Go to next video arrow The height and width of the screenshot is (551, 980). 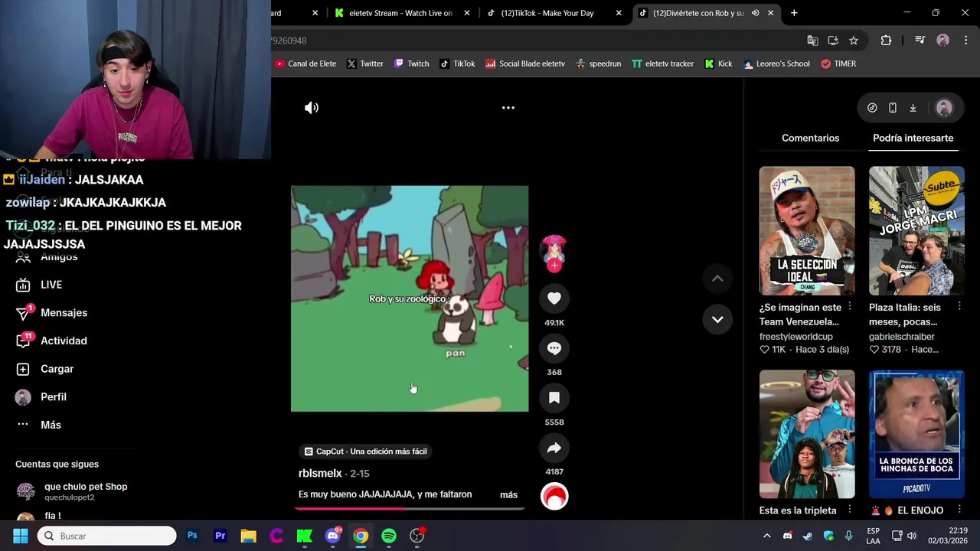click(717, 319)
